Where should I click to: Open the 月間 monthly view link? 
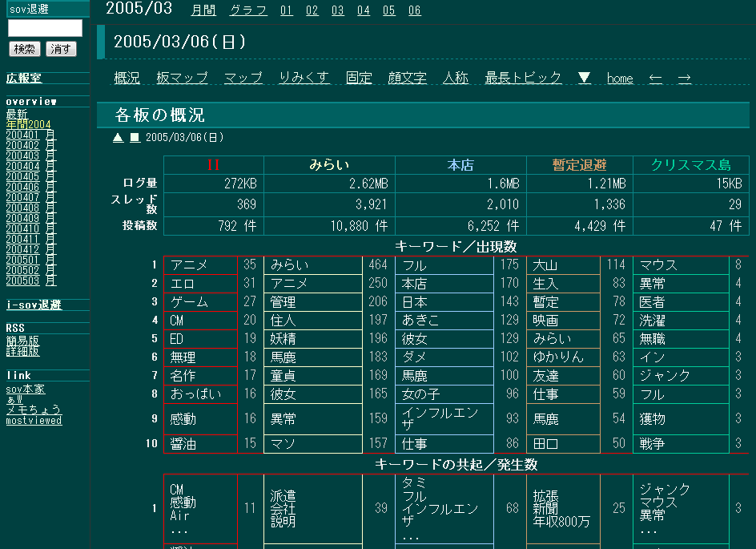(x=203, y=10)
